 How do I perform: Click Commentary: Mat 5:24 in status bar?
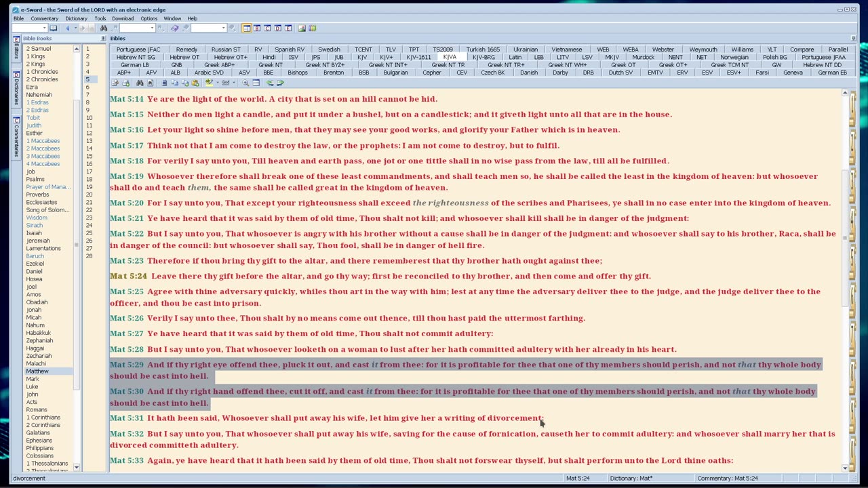pyautogui.click(x=727, y=479)
